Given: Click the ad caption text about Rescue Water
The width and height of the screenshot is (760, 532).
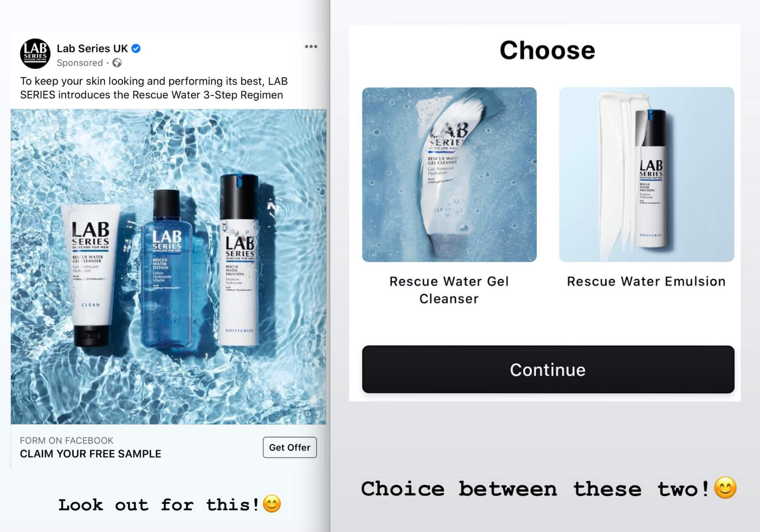Looking at the screenshot, I should [x=154, y=88].
